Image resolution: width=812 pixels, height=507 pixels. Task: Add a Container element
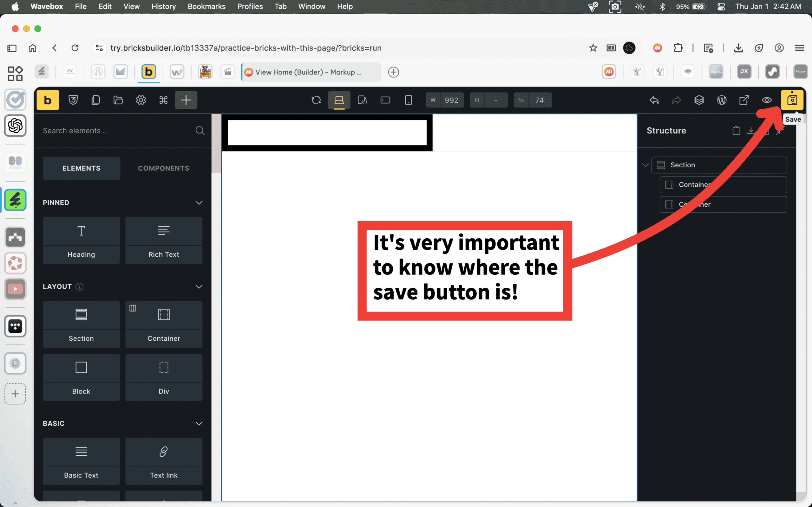point(164,324)
